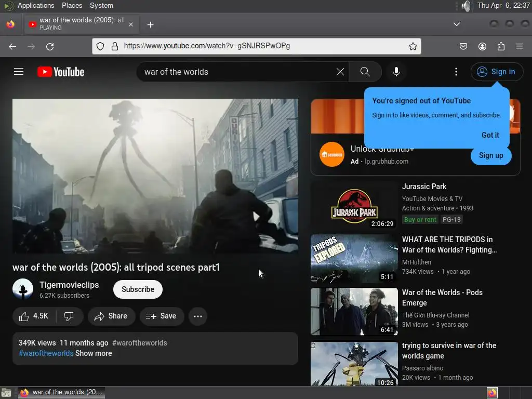Open Tigermovieclips channel avatar
Screen dimensions: 532x399
click(23, 289)
